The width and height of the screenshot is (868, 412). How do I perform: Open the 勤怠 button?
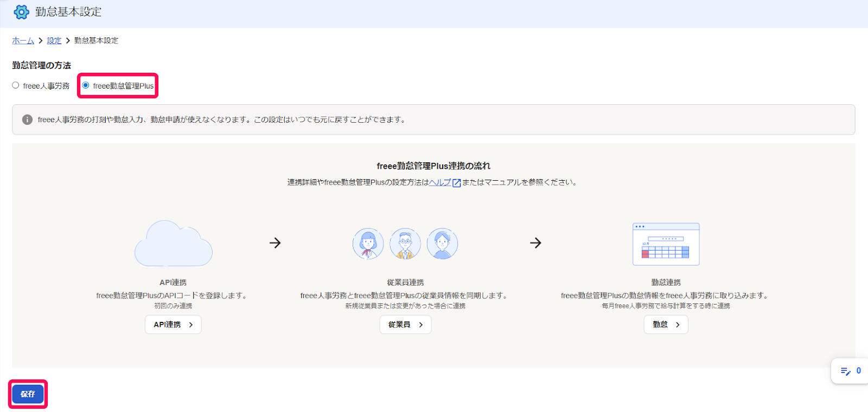pos(666,325)
